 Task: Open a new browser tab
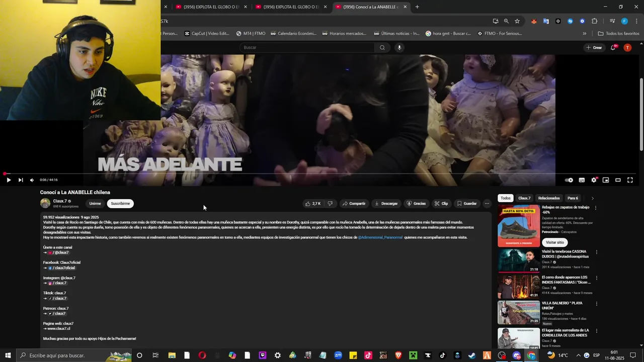[417, 7]
